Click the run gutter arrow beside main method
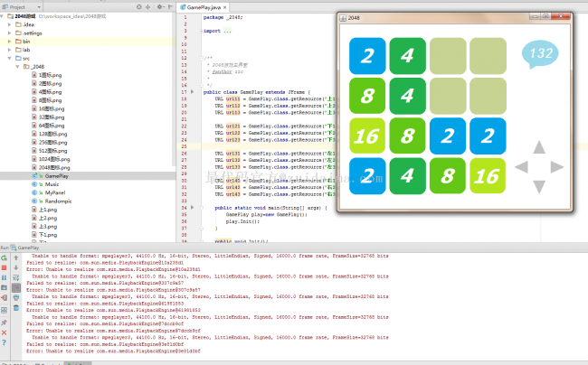The width and height of the screenshot is (588, 365). pos(194,208)
